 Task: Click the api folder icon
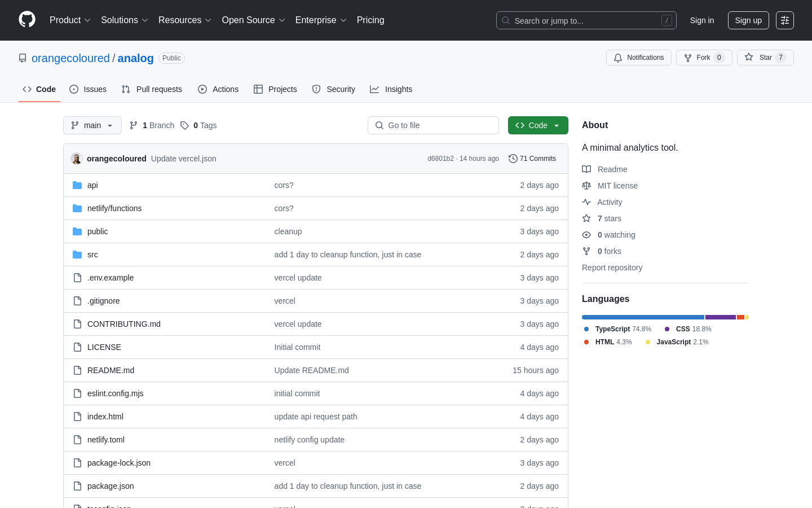click(x=77, y=185)
